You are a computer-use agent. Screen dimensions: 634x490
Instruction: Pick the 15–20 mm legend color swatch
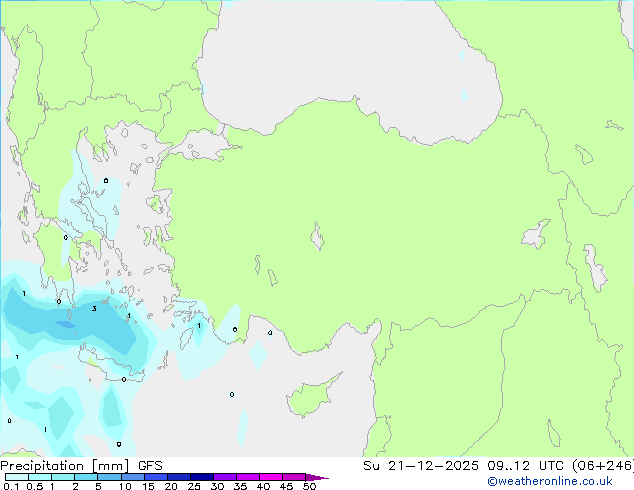click(155, 477)
